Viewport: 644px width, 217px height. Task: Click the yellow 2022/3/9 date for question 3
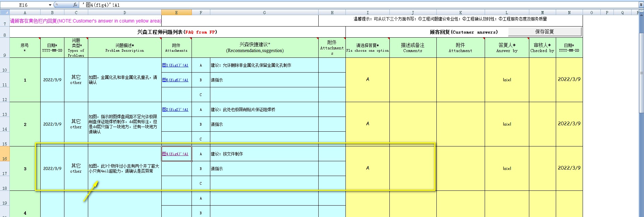click(x=569, y=168)
